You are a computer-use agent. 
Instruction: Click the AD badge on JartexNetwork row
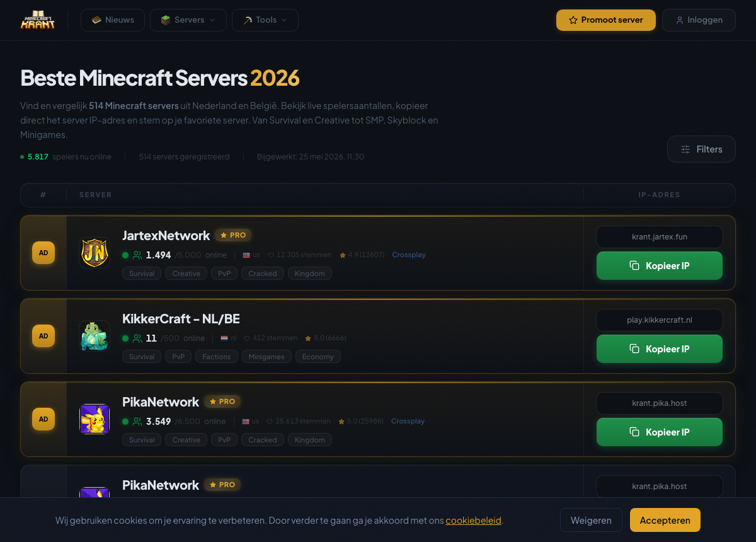coord(43,253)
